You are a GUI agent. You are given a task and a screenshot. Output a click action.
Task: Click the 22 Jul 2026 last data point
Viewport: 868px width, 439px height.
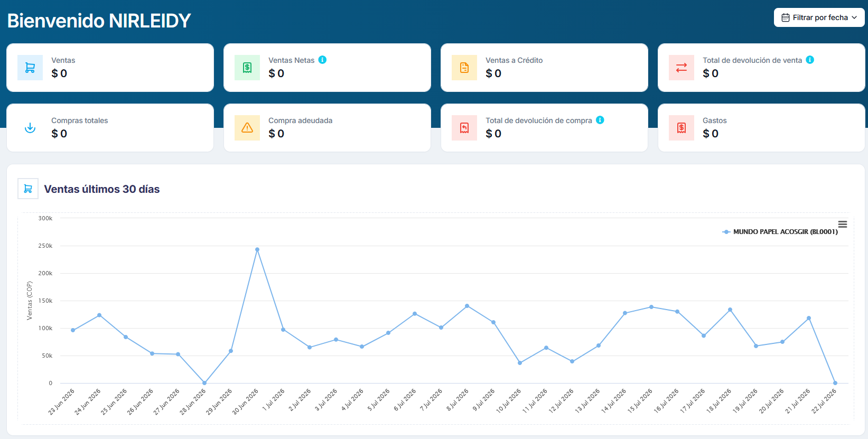pos(835,383)
